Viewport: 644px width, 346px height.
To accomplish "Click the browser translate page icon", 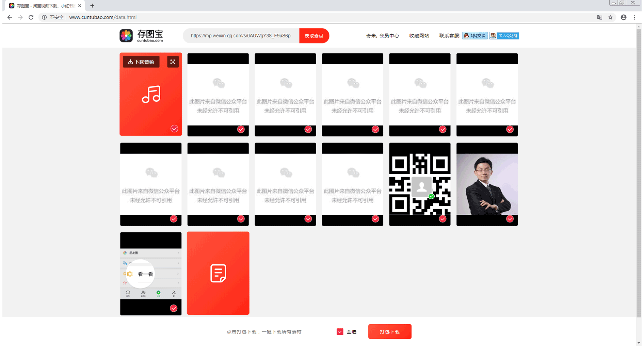I will click(x=600, y=17).
